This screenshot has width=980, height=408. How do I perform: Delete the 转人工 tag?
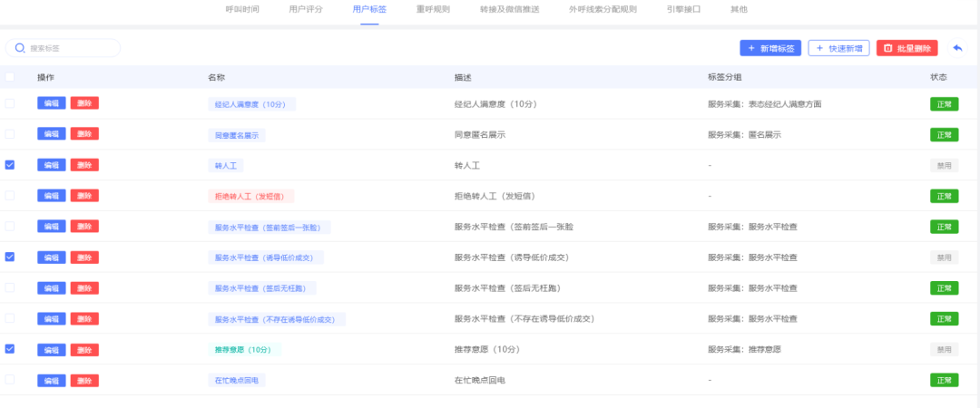point(84,165)
